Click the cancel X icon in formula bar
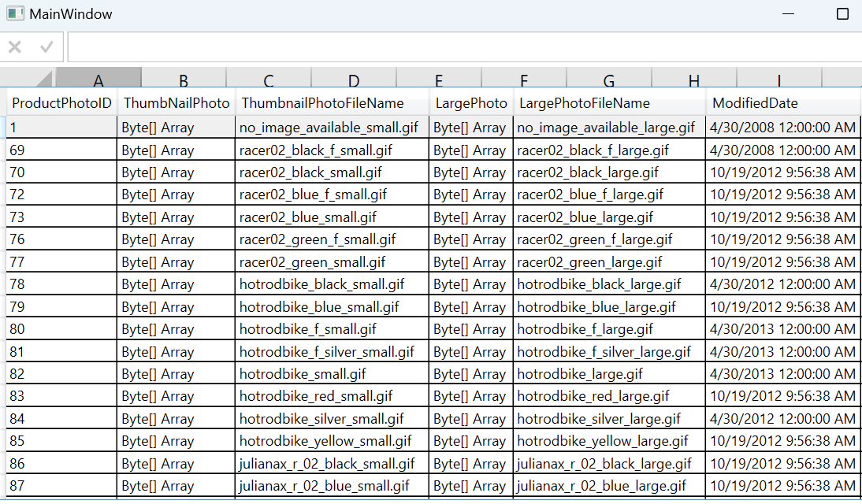 14,47
